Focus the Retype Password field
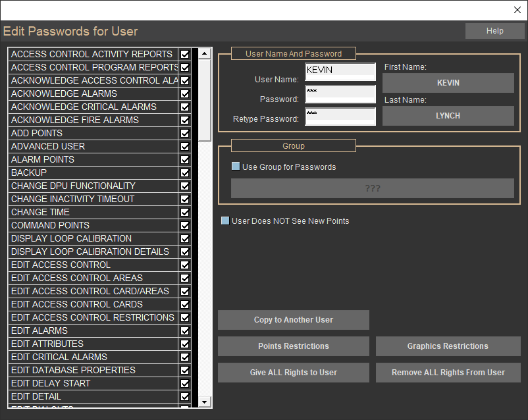The height and width of the screenshot is (420, 528). click(340, 117)
